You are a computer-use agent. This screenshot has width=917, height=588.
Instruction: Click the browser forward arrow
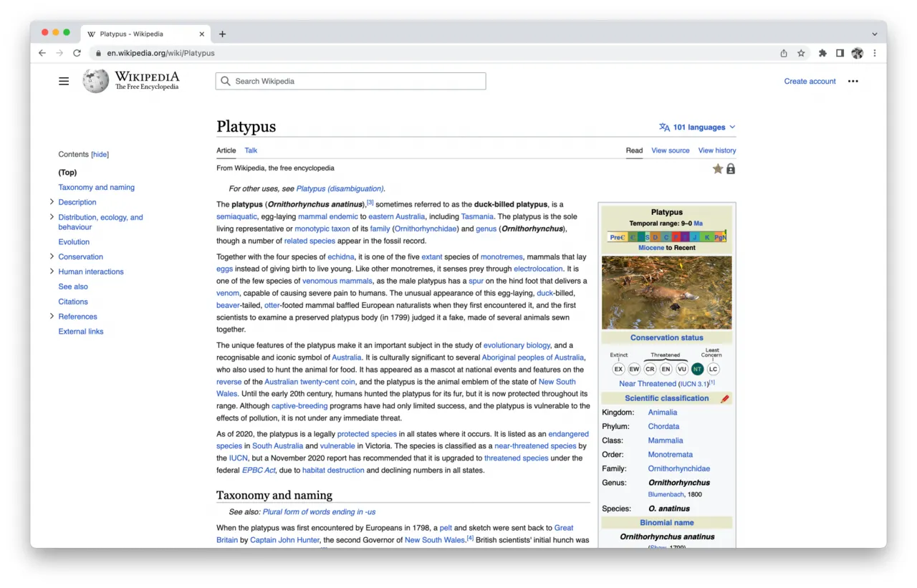click(x=59, y=53)
